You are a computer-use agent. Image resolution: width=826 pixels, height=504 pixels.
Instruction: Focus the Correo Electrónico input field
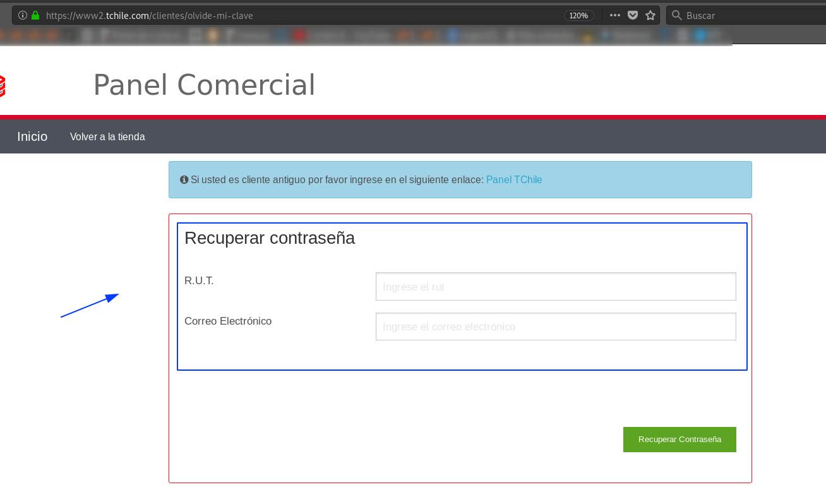[556, 327]
